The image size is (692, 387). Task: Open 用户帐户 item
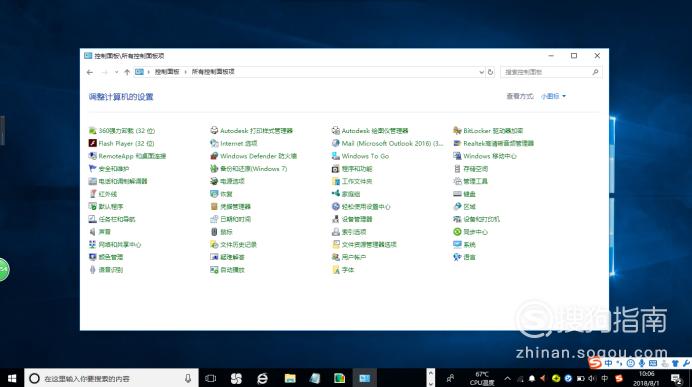point(349,257)
